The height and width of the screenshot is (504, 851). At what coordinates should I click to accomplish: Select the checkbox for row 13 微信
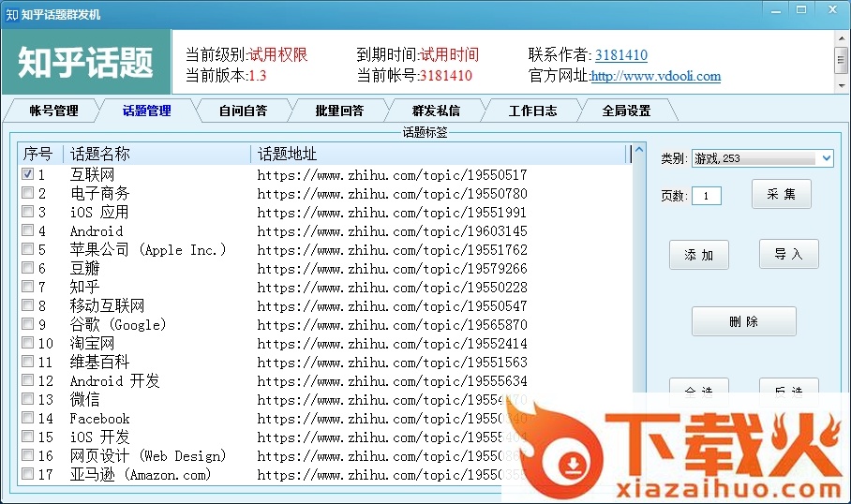pyautogui.click(x=28, y=399)
